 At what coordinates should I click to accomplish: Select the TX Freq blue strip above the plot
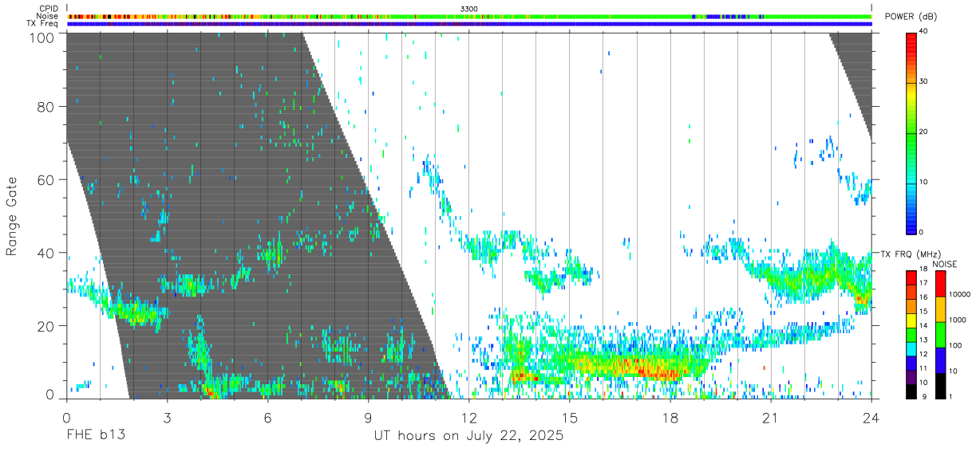(x=469, y=24)
